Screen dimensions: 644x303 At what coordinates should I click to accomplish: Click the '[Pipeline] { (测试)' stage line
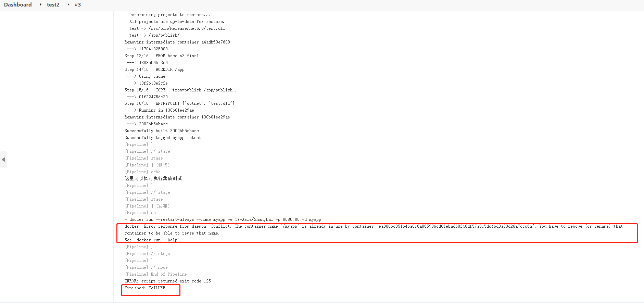point(147,165)
